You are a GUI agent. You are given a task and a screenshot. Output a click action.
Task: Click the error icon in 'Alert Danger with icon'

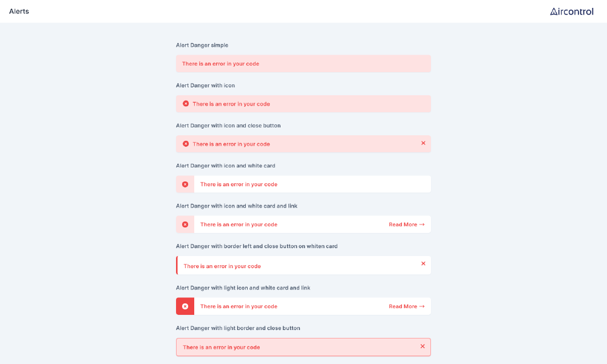(x=186, y=104)
